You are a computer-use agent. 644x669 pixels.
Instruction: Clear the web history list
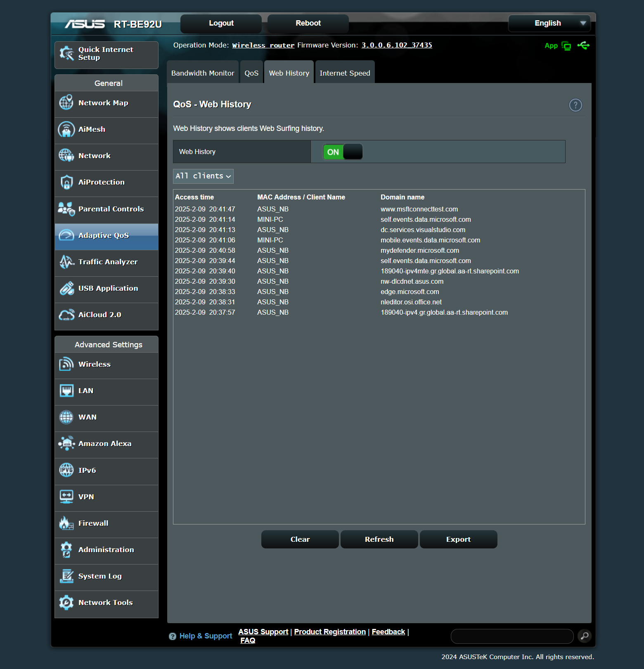[300, 539]
